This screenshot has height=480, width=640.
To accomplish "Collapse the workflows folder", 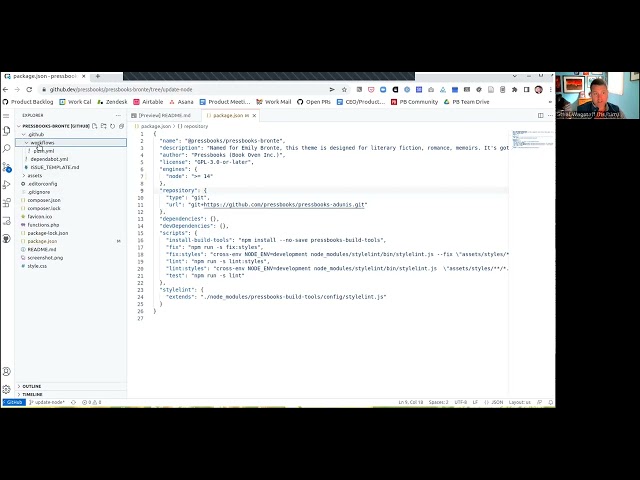I will (71, 142).
